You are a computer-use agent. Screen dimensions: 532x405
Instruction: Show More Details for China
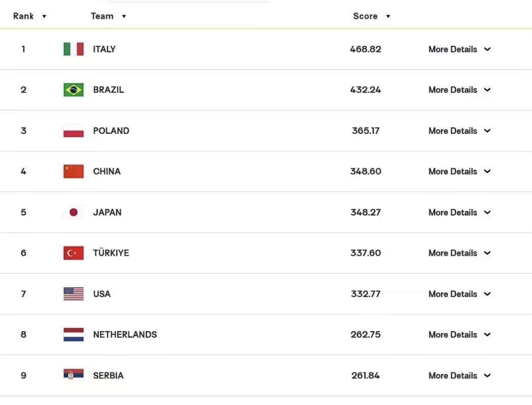pyautogui.click(x=460, y=171)
